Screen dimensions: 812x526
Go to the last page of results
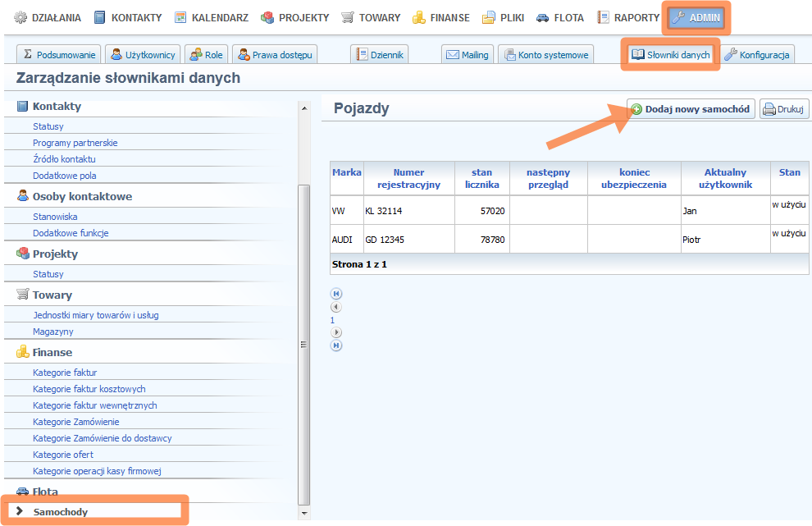[x=336, y=345]
